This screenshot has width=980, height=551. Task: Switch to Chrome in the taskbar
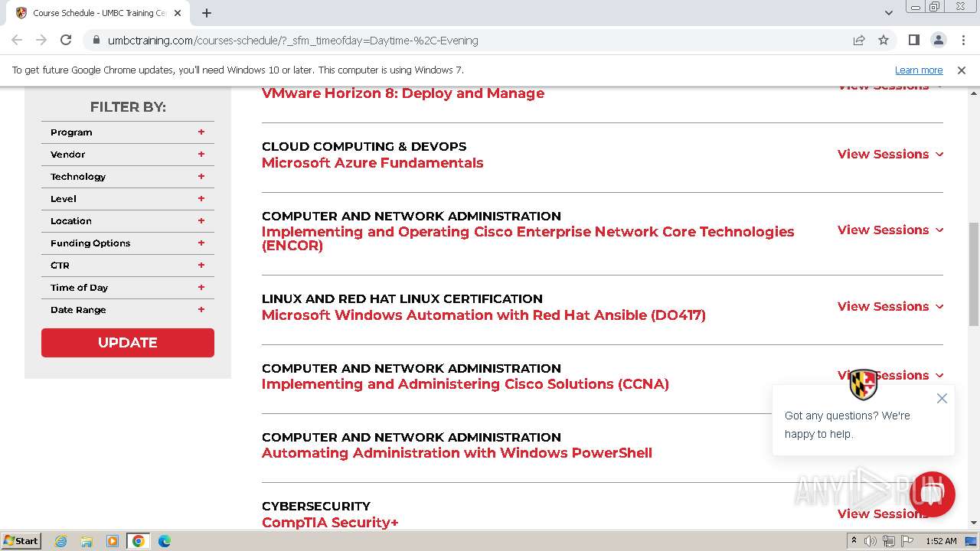pyautogui.click(x=139, y=541)
